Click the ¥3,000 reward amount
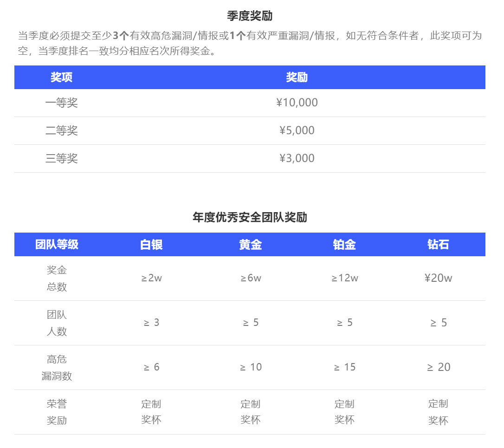The height and width of the screenshot is (448, 504). click(x=297, y=158)
